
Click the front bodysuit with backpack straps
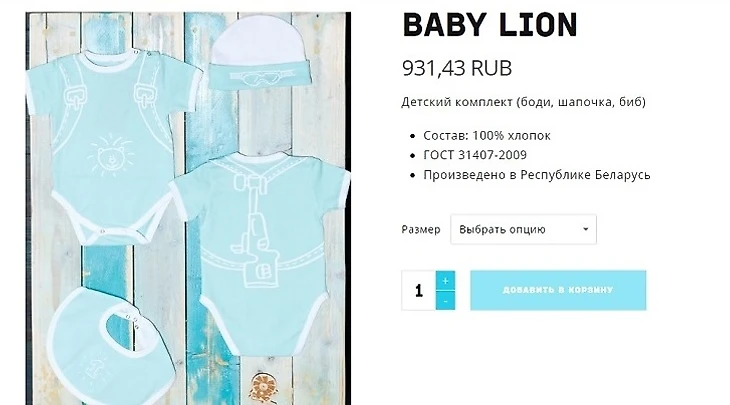[113, 144]
